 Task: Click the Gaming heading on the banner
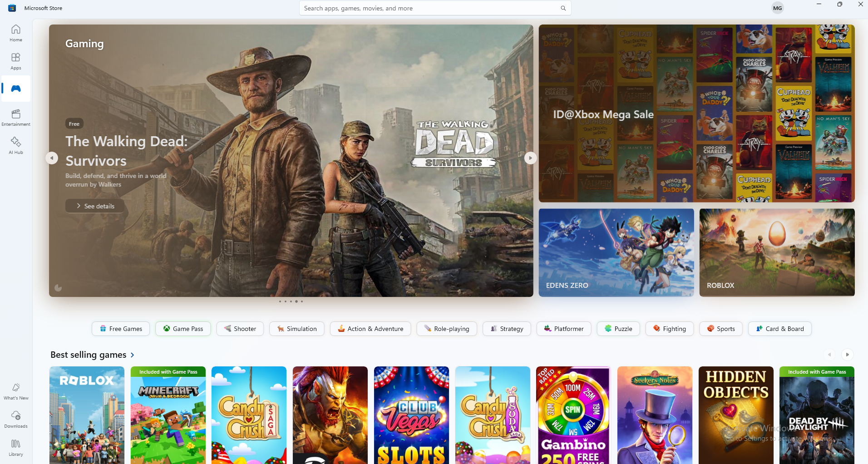click(x=84, y=44)
